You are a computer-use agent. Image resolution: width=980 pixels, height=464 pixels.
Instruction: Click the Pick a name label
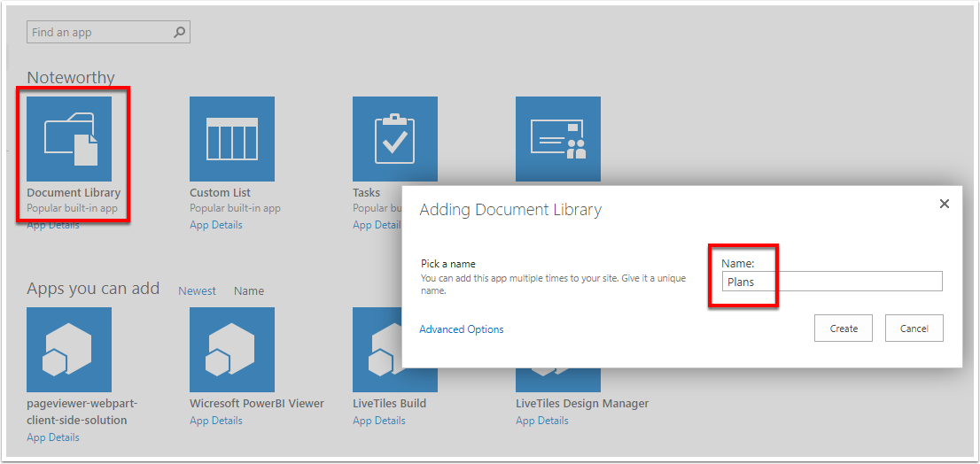click(448, 264)
